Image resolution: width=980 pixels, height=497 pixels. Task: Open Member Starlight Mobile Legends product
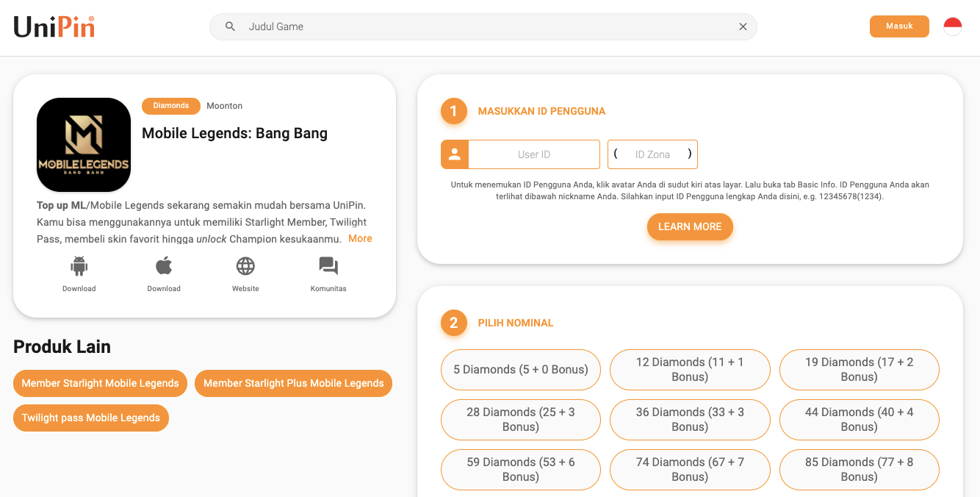(x=101, y=383)
